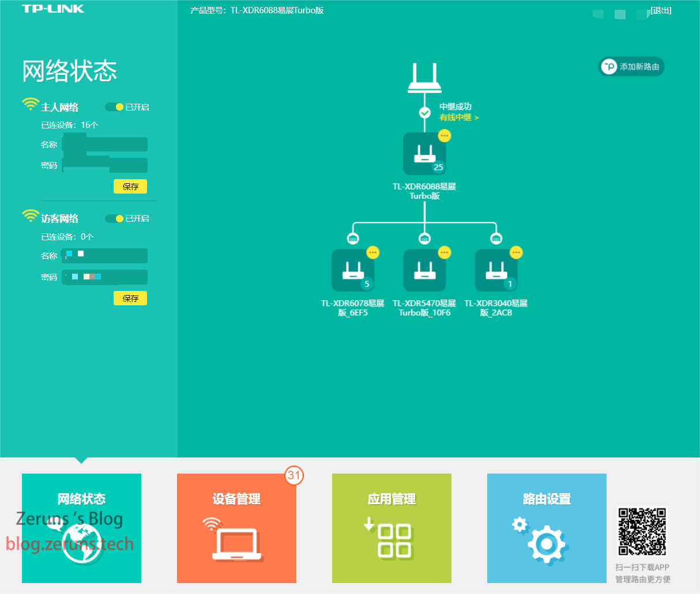Image resolution: width=700 pixels, height=594 pixels.
Task: Open options bubble on TL-XDR5470 node
Action: coord(445,252)
